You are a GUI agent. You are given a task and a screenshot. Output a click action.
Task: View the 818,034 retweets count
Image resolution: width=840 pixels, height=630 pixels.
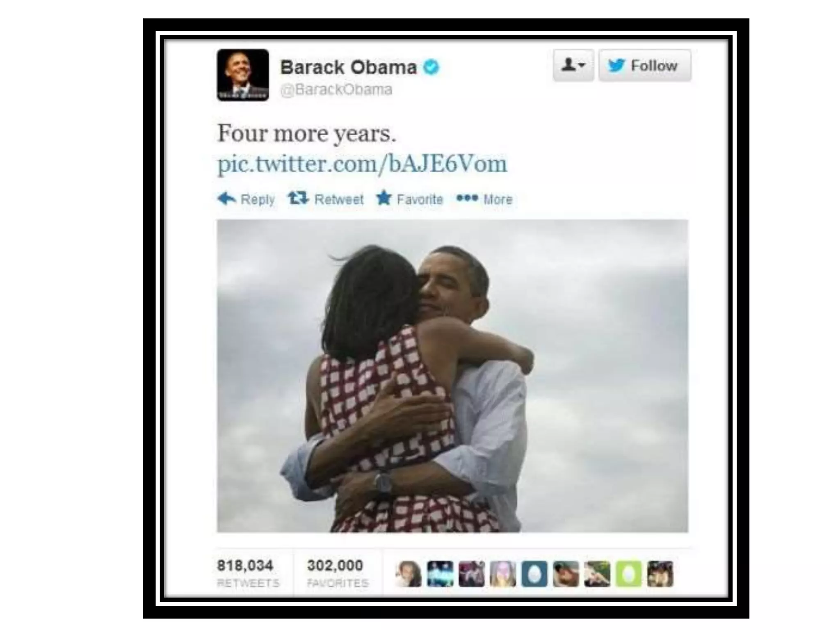click(x=248, y=573)
